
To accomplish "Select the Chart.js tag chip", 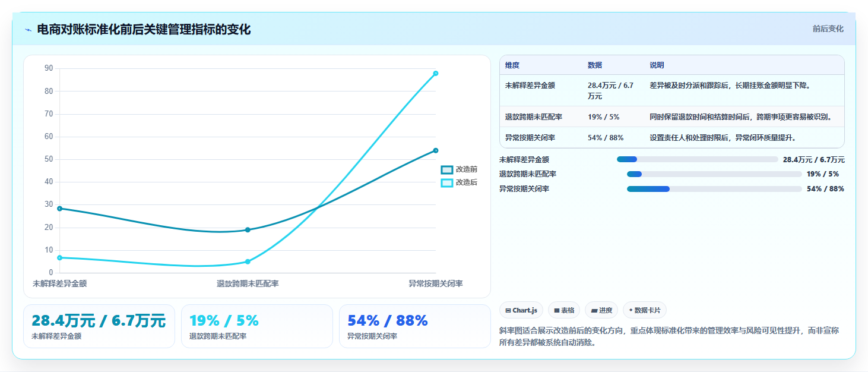I will click(x=521, y=310).
